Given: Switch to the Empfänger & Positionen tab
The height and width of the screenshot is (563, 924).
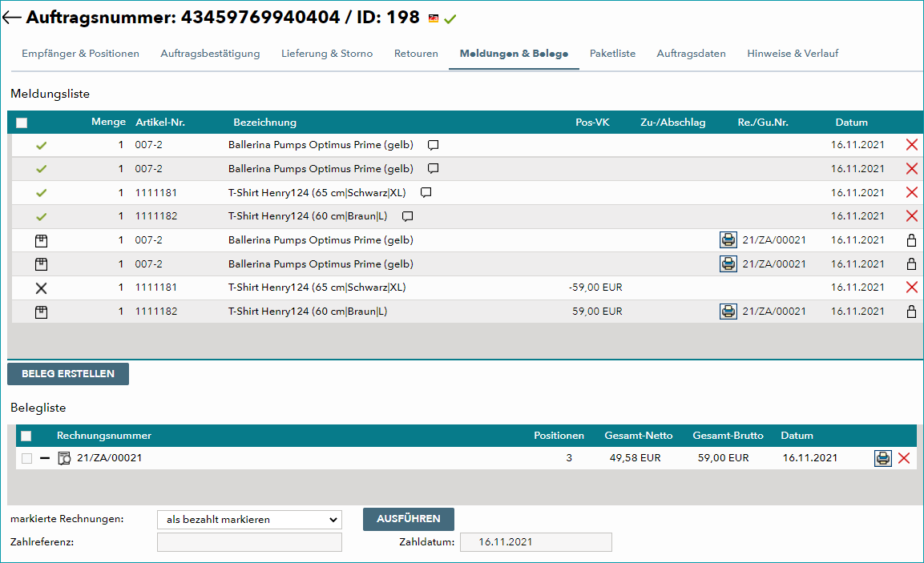Looking at the screenshot, I should (81, 54).
